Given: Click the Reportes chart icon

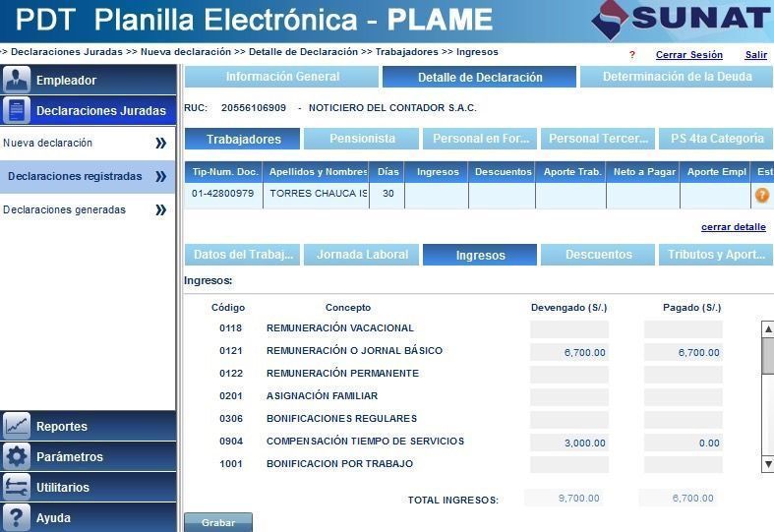Looking at the screenshot, I should click(x=17, y=426).
